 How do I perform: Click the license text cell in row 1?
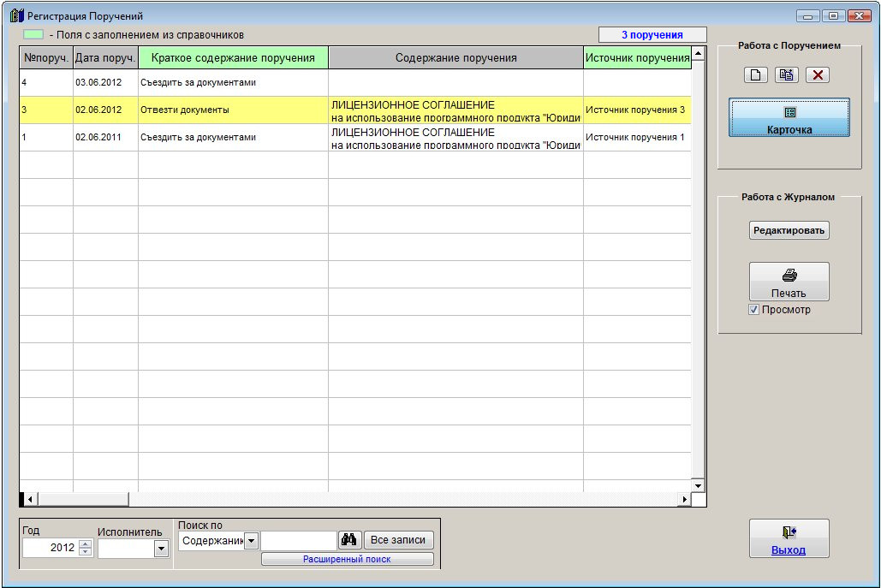click(x=455, y=138)
